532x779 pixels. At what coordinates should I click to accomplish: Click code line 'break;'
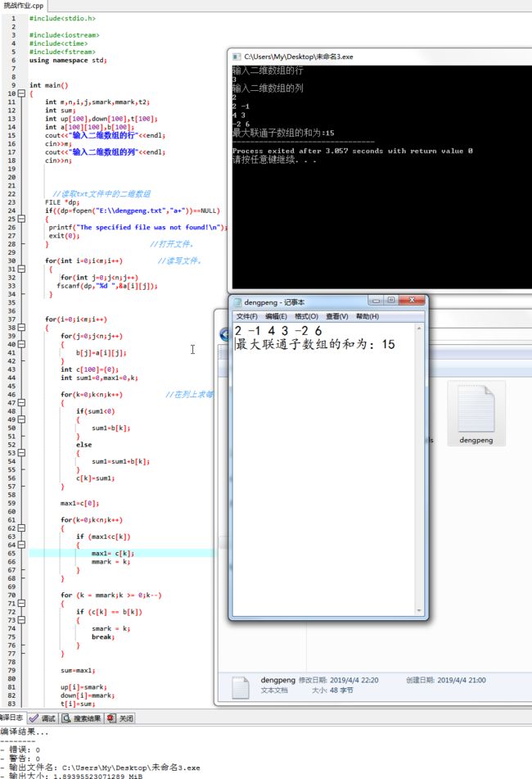pos(103,637)
